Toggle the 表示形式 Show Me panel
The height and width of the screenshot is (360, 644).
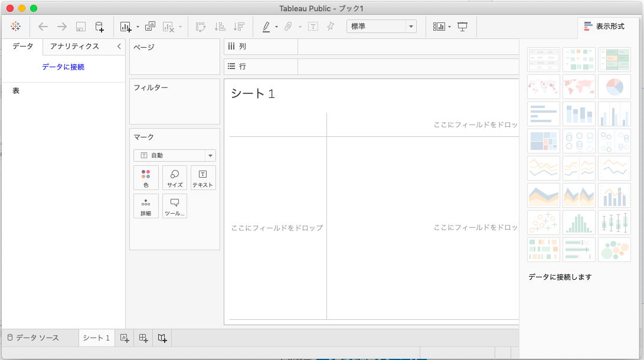coord(604,27)
